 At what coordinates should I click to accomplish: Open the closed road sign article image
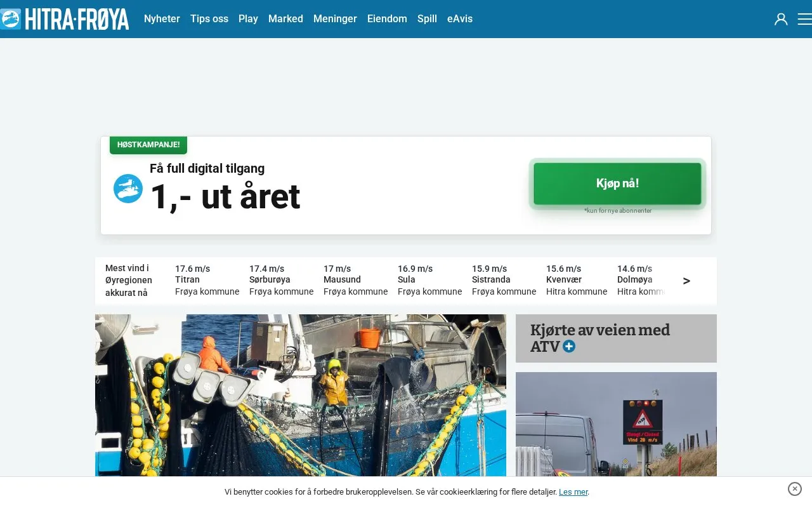(x=616, y=424)
